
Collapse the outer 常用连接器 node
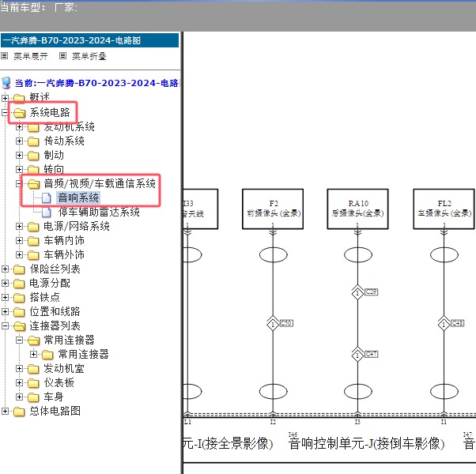[19, 340]
